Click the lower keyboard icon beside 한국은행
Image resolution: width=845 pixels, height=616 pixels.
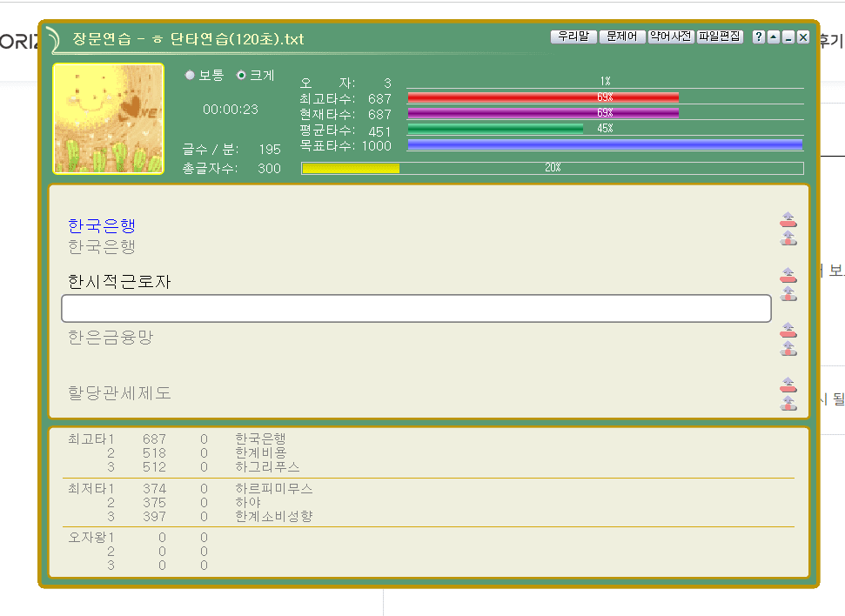[x=788, y=238]
